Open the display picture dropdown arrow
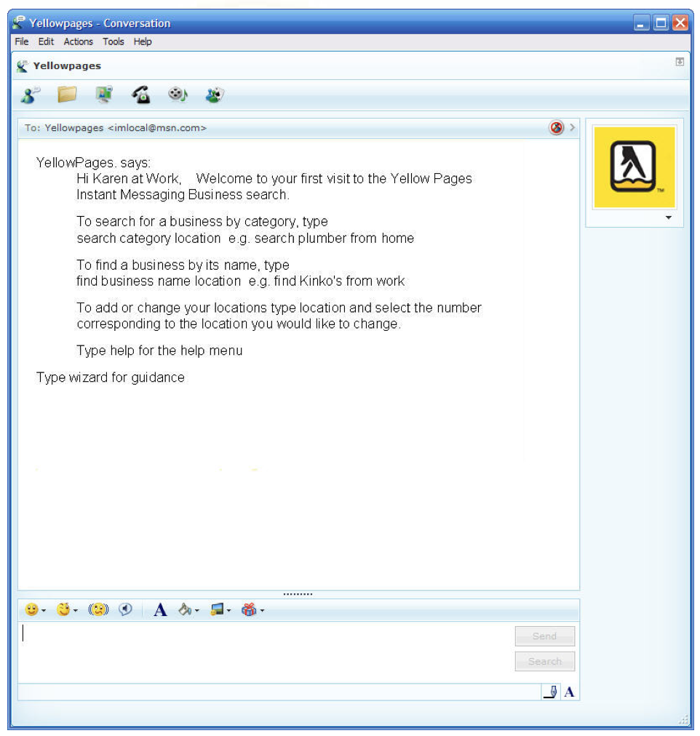Viewport: 700px width, 736px height. [669, 217]
